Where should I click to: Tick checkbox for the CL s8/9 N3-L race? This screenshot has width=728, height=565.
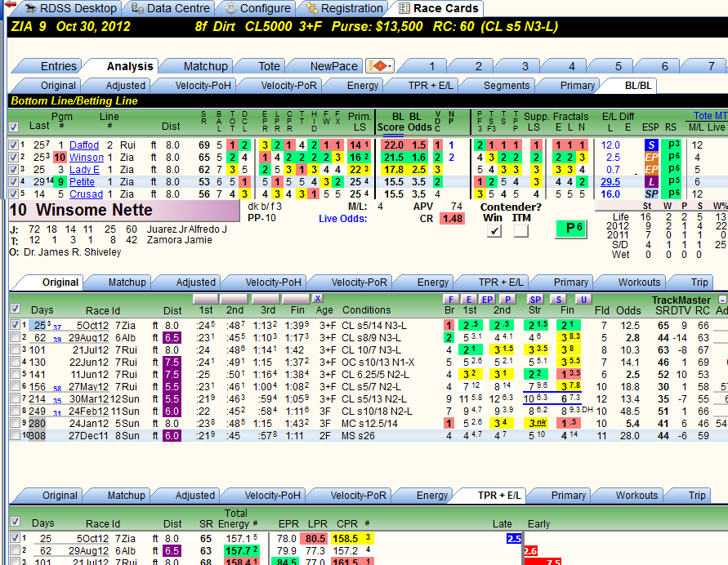[15, 337]
